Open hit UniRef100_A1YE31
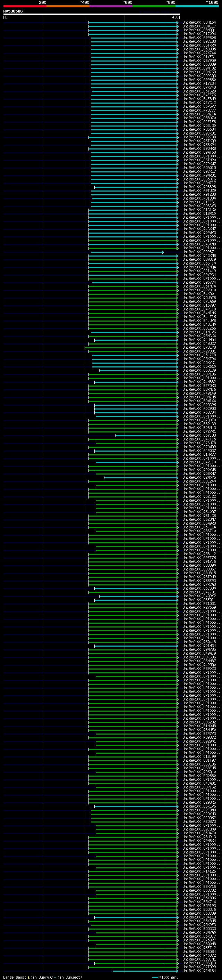This screenshot has width=222, height=980. (199, 57)
